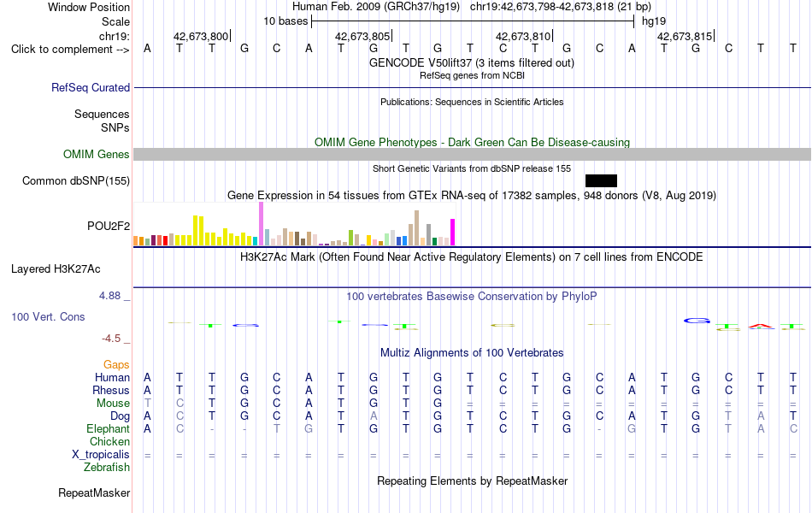Screen dimensions: 812x513
Task: Select the Mouse species row label
Action: 114,404
